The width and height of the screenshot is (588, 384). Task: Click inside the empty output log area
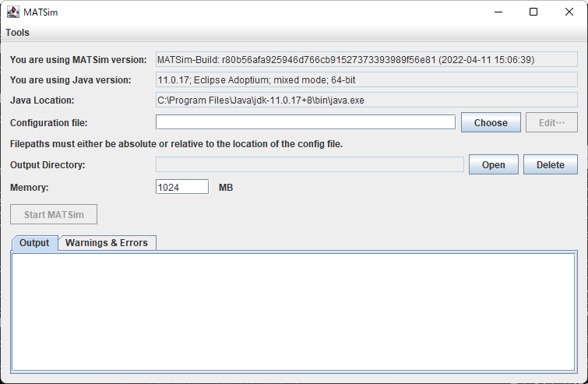[x=294, y=312]
